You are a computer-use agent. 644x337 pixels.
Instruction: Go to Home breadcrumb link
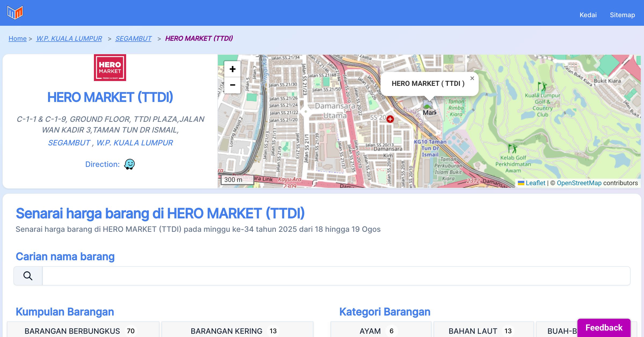pos(17,39)
